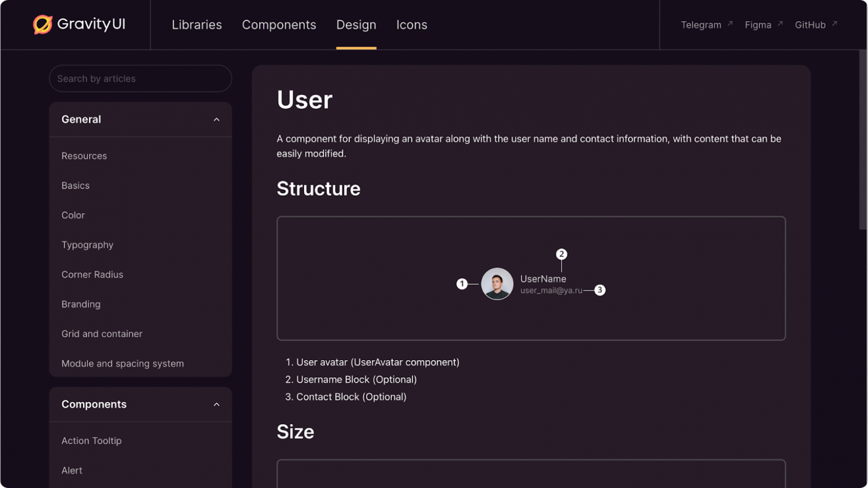Focus the Search by articles field
This screenshot has height=488, width=868.
coord(140,78)
